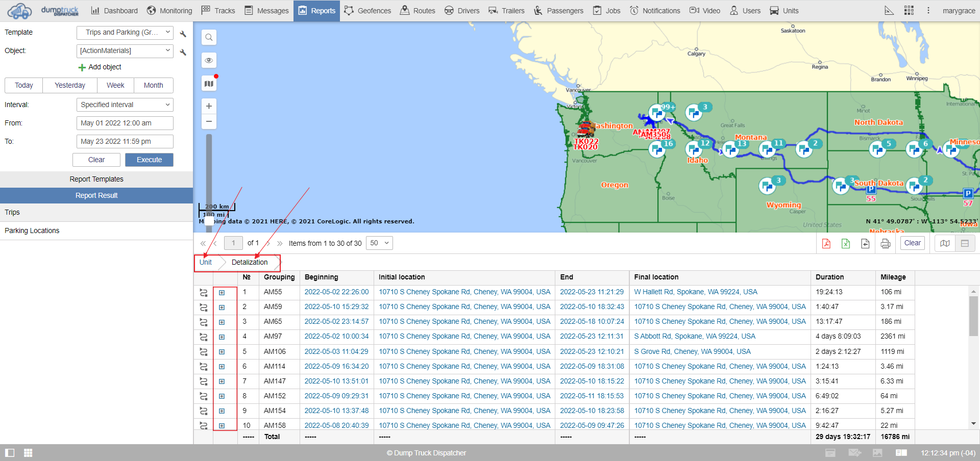Click the wrench icon beside Template
The height and width of the screenshot is (461, 980).
click(x=183, y=34)
